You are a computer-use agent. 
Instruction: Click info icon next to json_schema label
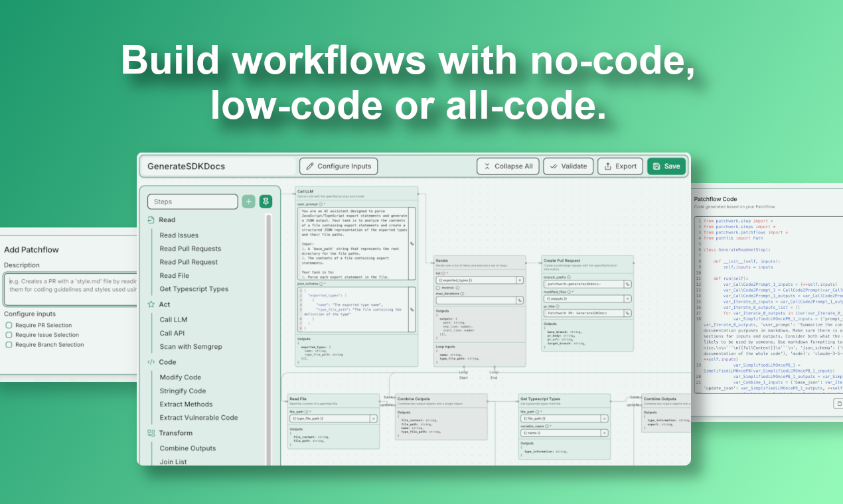pos(321,284)
